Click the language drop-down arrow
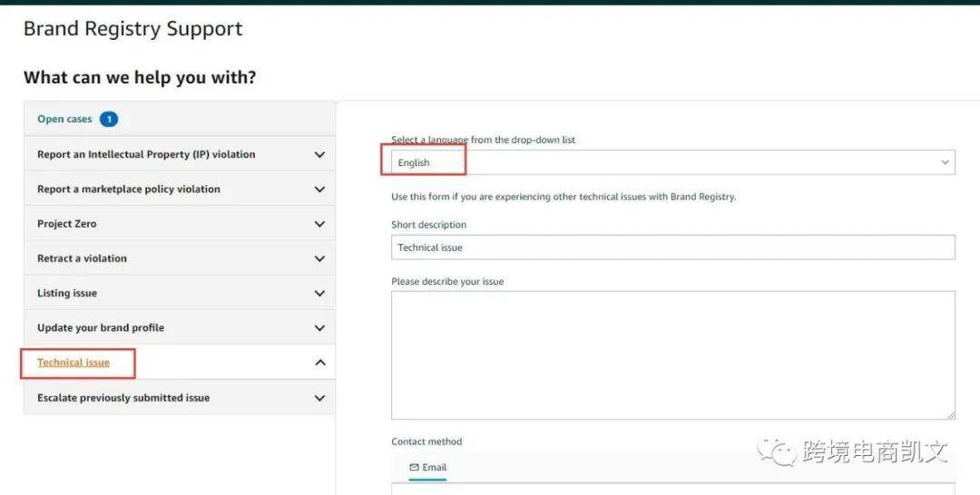 coord(945,162)
